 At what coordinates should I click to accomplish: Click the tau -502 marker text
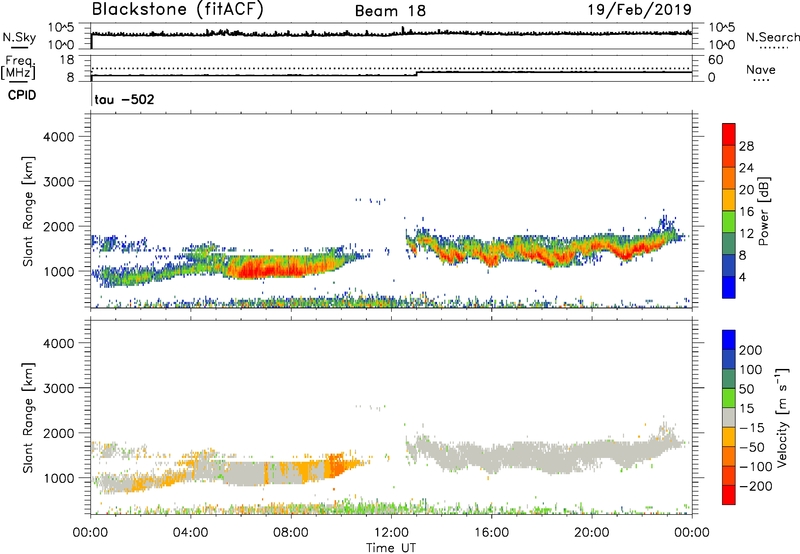point(124,99)
